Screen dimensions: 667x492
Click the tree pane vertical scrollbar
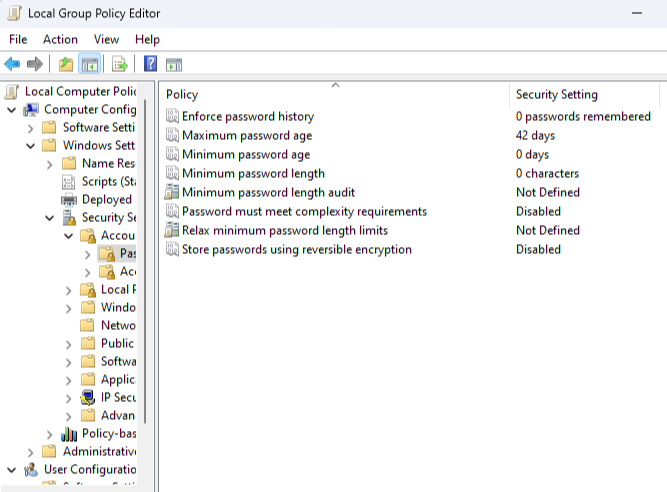(x=145, y=262)
